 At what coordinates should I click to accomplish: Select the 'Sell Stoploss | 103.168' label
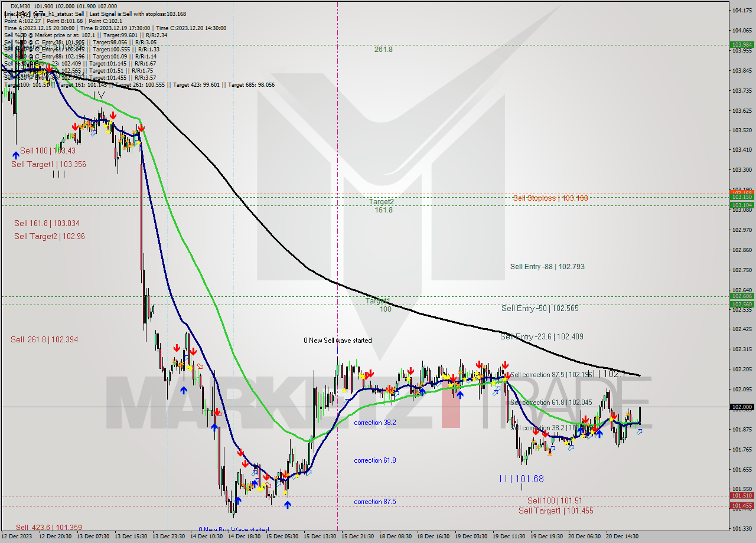click(x=550, y=198)
